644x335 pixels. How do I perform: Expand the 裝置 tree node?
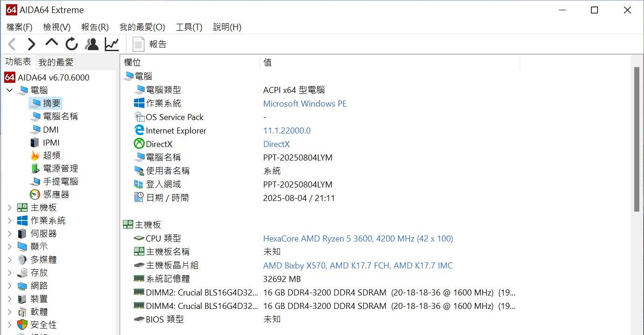click(9, 299)
